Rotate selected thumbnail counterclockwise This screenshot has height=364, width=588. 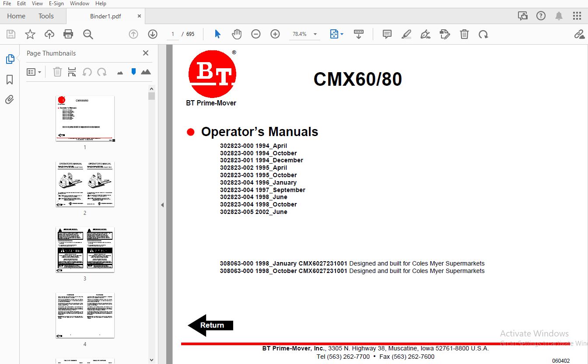pos(87,72)
